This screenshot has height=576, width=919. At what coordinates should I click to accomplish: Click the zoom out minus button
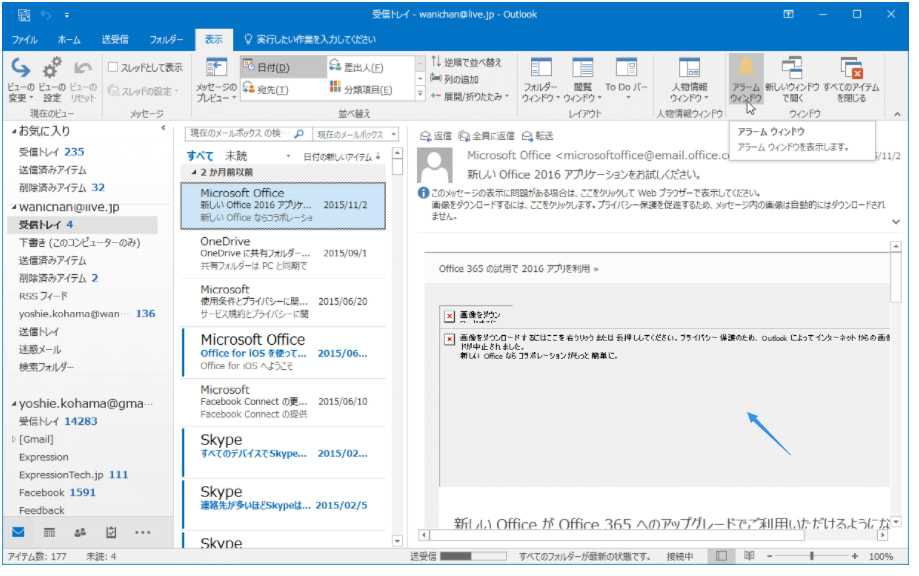click(x=770, y=555)
